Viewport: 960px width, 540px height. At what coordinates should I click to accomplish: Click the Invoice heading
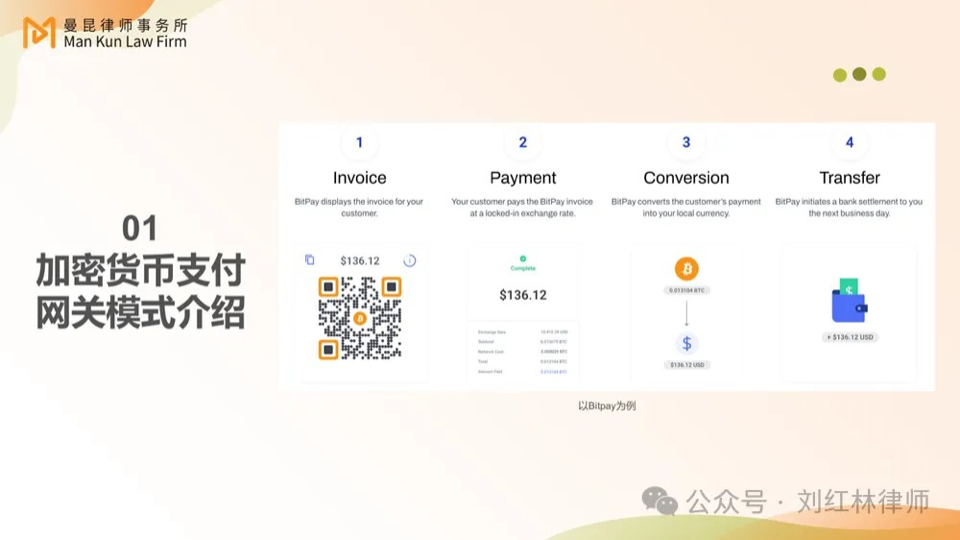pyautogui.click(x=359, y=178)
